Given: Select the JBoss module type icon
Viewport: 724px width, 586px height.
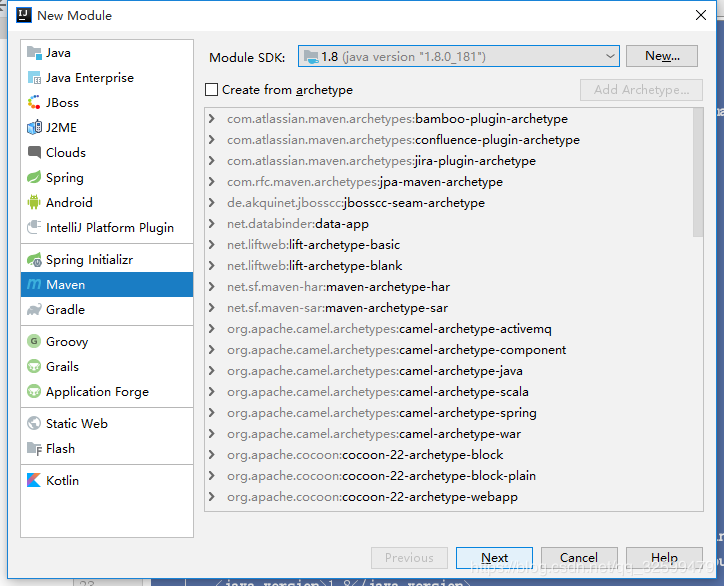Looking at the screenshot, I should click(34, 103).
